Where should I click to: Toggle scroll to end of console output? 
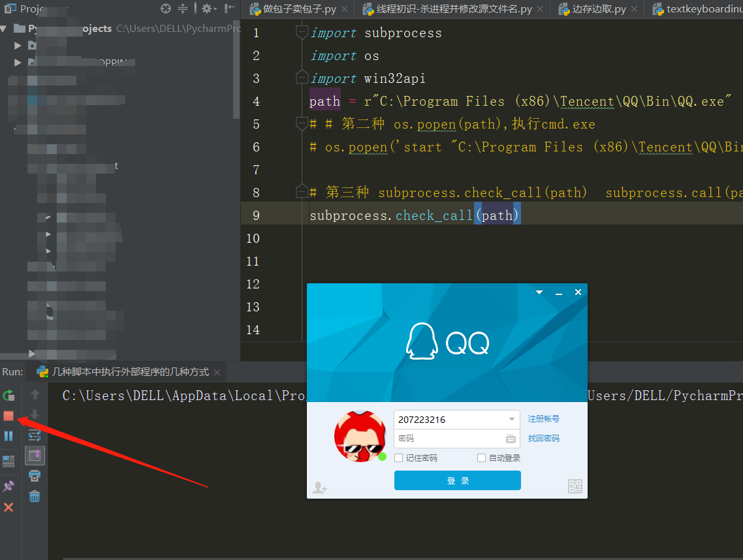click(35, 456)
